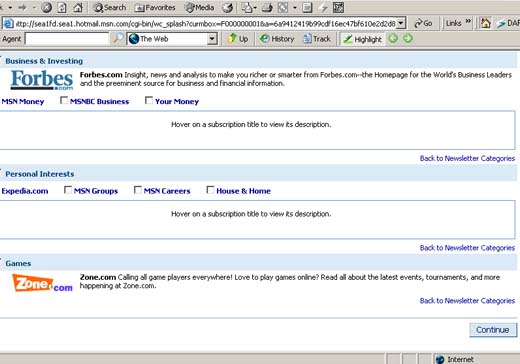Click the Refresh page icon

[x=62, y=7]
